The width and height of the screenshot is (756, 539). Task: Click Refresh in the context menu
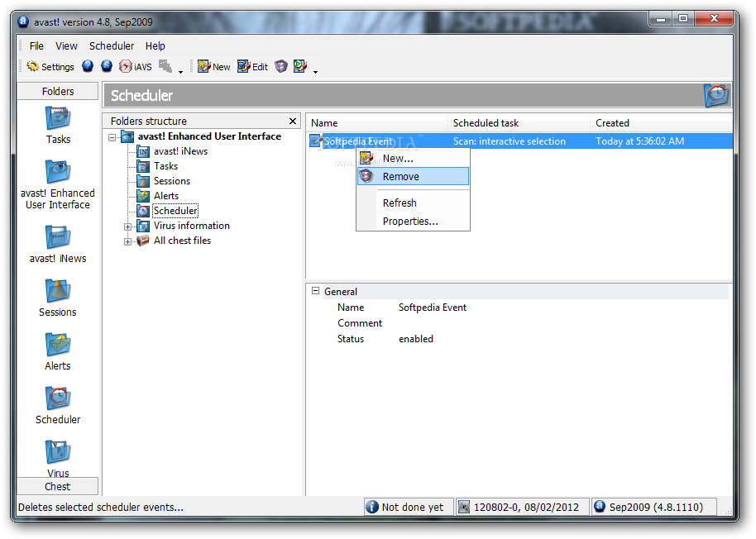point(413,203)
